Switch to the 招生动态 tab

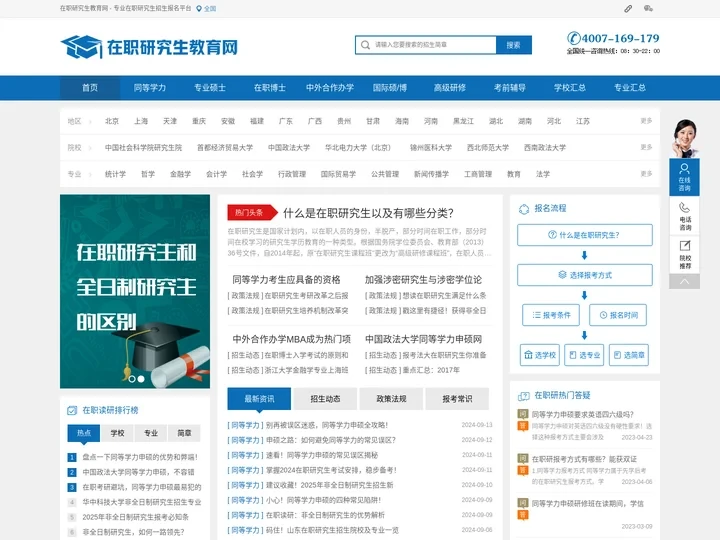(x=325, y=399)
